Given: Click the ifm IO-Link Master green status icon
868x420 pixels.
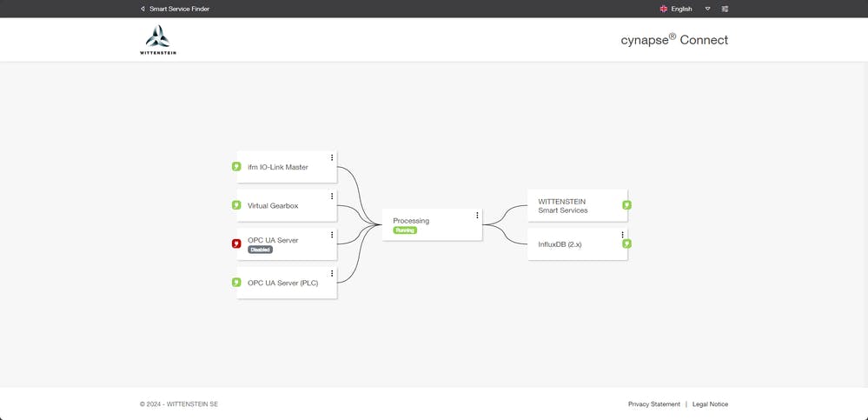Looking at the screenshot, I should 236,166.
